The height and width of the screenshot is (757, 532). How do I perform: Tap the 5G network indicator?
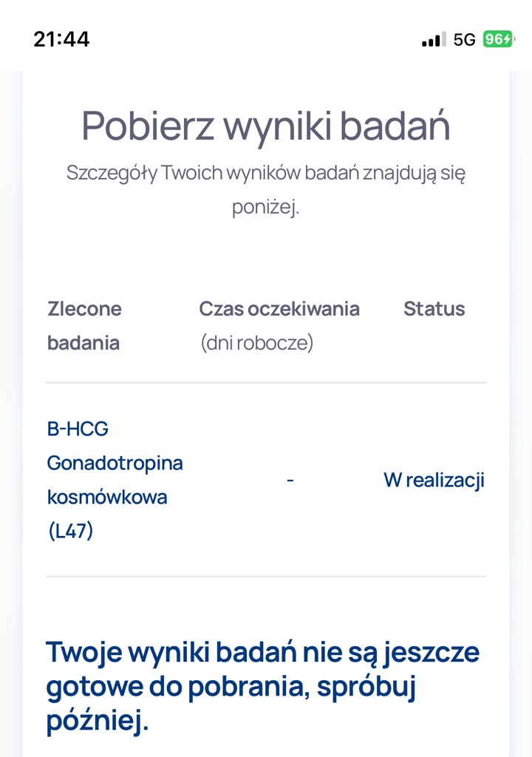click(465, 40)
